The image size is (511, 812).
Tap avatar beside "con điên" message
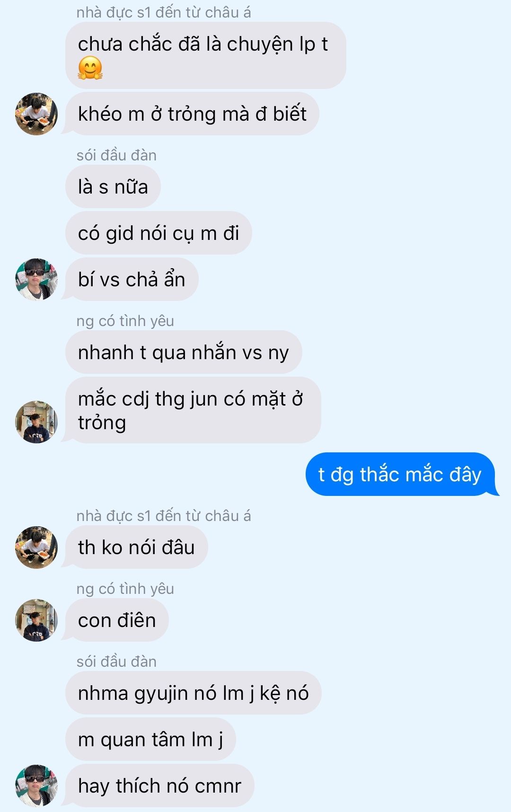click(x=36, y=620)
